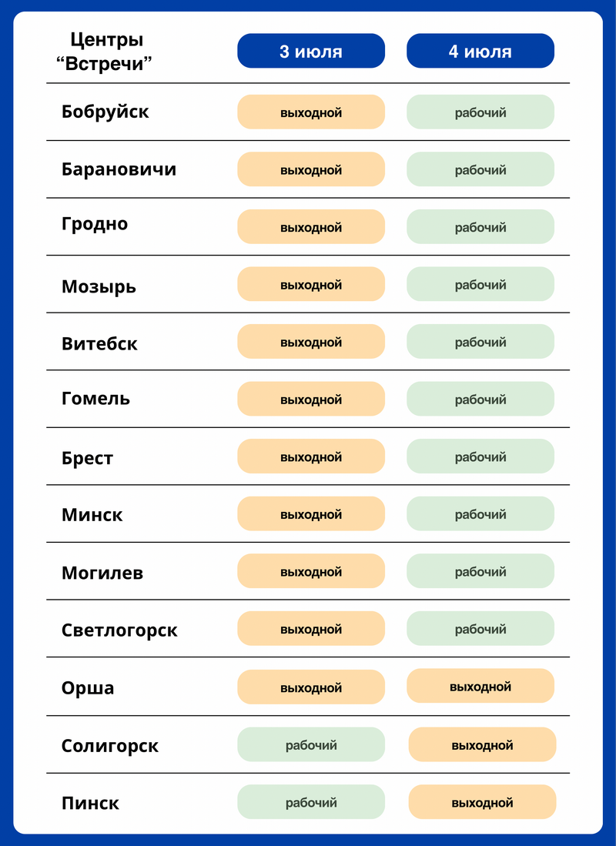
Task: Click Пинск's "выходной" status badge
Action: (x=482, y=802)
